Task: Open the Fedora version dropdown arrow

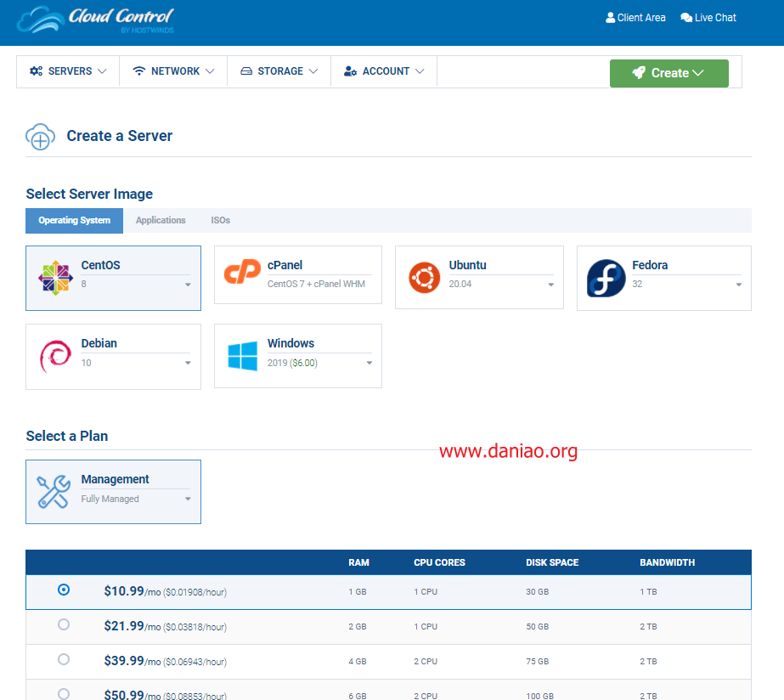Action: [x=738, y=285]
